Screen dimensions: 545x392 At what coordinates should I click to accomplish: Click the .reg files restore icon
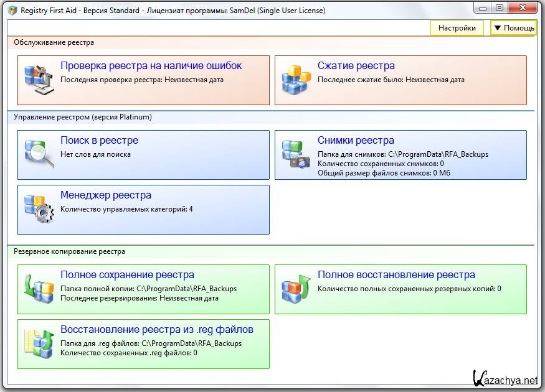click(39, 343)
